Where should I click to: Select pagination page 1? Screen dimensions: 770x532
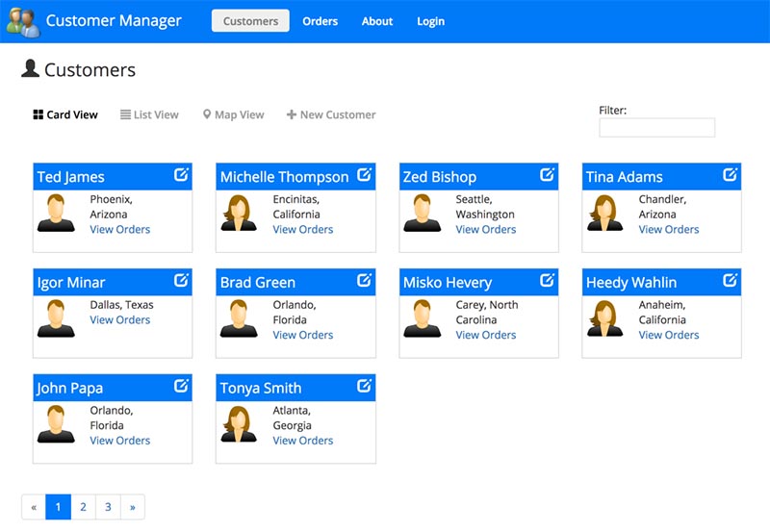coord(58,507)
